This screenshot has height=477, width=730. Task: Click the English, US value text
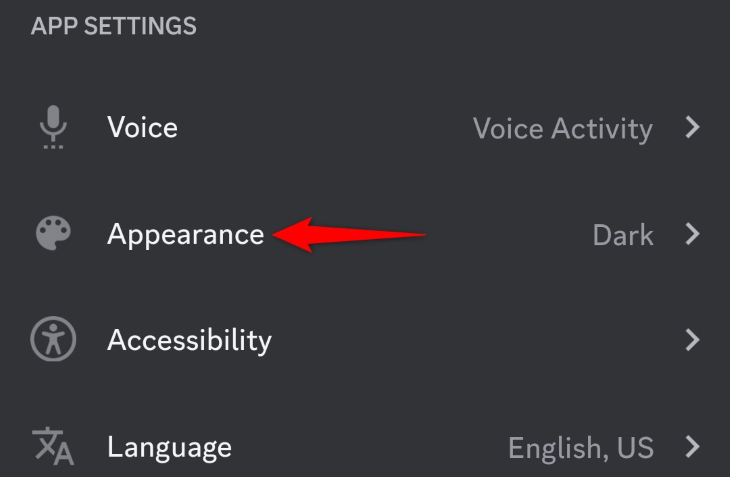[580, 446]
